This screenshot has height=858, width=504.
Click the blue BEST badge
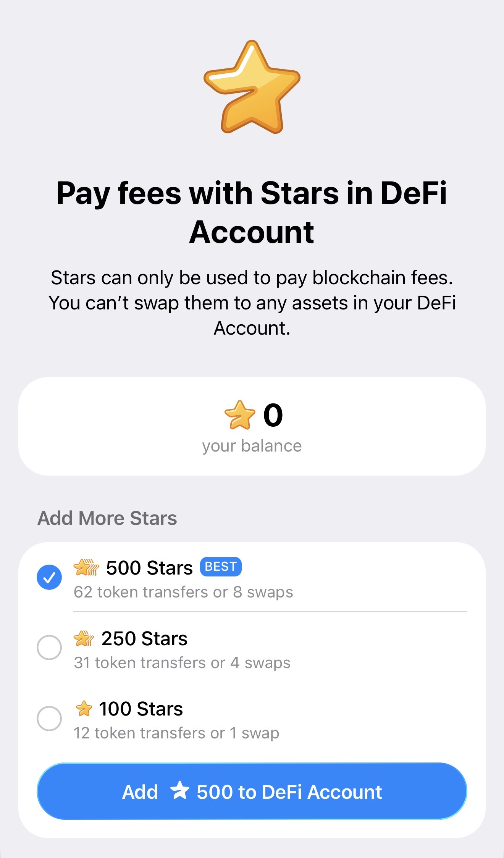pyautogui.click(x=221, y=567)
